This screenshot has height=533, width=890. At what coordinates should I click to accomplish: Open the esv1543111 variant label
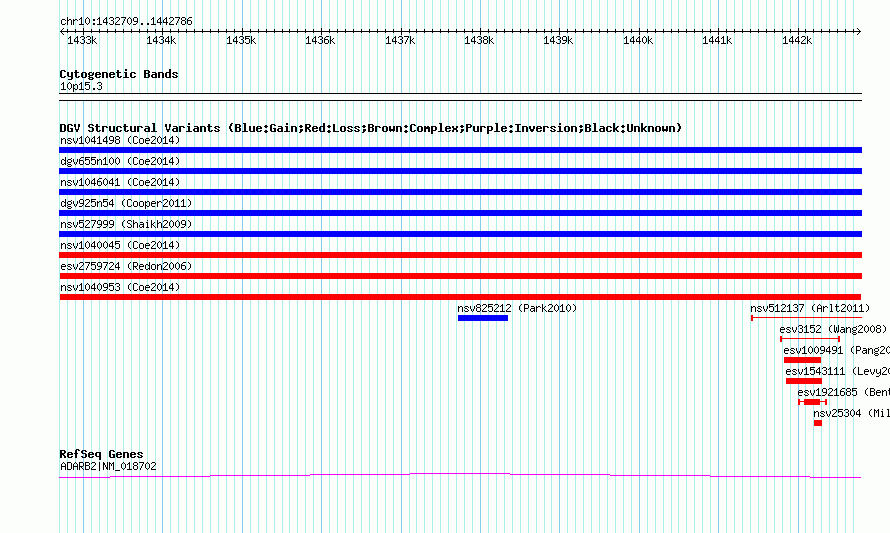pos(838,371)
